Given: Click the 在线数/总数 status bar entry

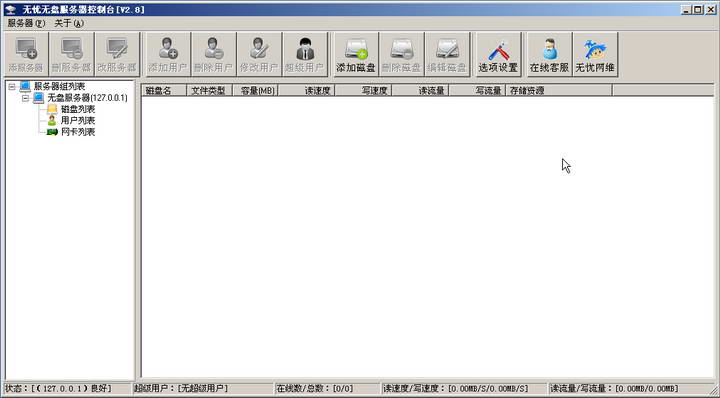Looking at the screenshot, I should point(327,389).
